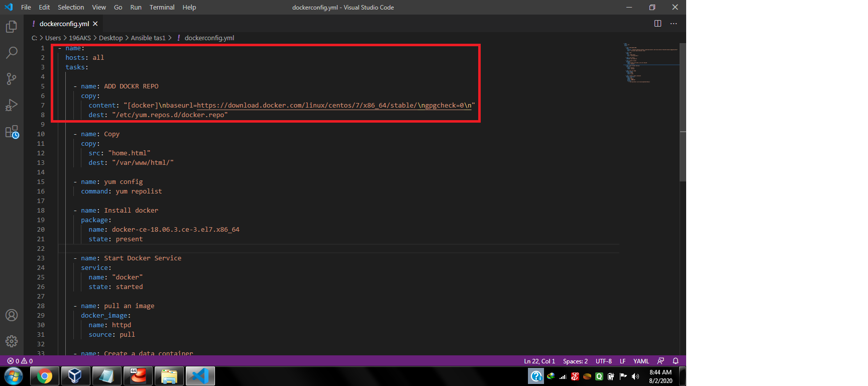
Task: Expand the Users breadcrumb
Action: (x=53, y=38)
